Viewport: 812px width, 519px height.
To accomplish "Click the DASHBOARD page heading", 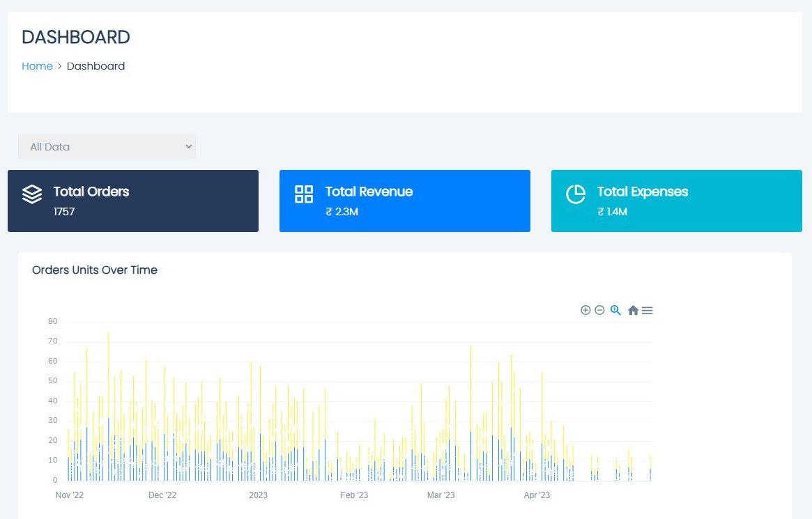I will [76, 37].
